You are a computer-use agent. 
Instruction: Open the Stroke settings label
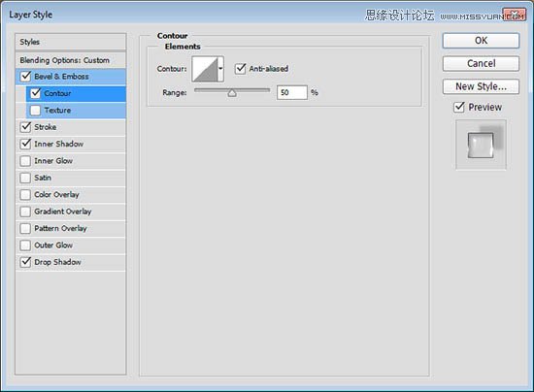coord(46,127)
